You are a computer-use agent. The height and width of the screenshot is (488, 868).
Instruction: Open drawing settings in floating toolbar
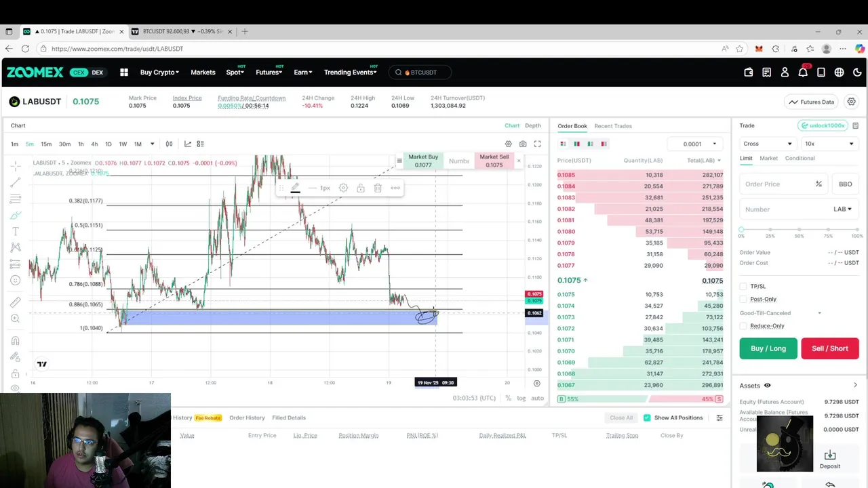[x=344, y=188]
